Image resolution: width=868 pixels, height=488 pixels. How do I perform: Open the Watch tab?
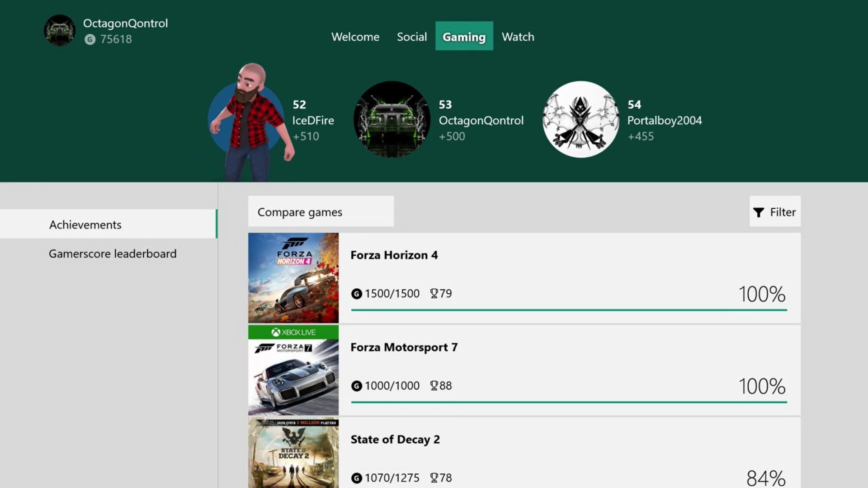click(x=518, y=37)
